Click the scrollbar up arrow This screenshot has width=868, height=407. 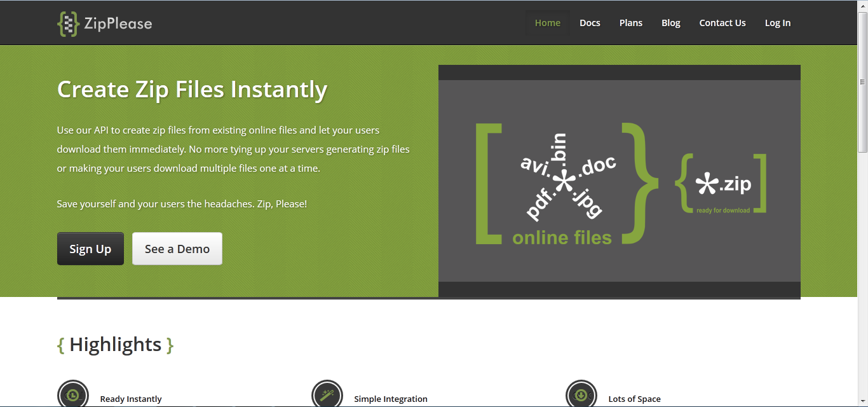tap(863, 6)
